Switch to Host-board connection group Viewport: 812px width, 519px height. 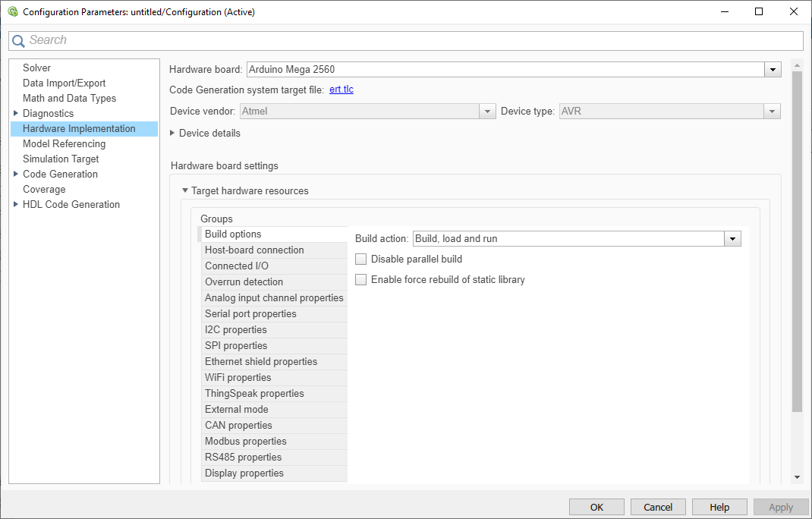tap(253, 250)
